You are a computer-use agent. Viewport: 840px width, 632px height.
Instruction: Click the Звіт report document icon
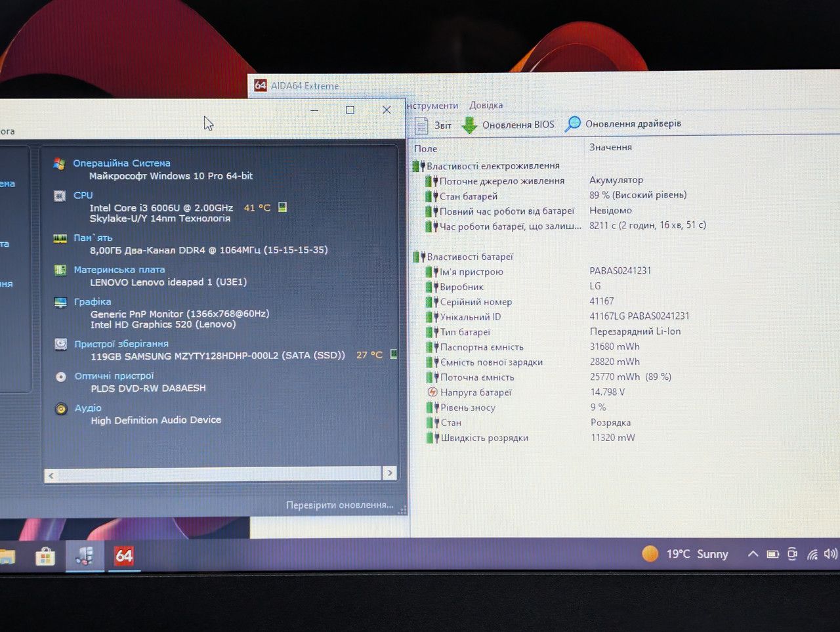[x=421, y=125]
